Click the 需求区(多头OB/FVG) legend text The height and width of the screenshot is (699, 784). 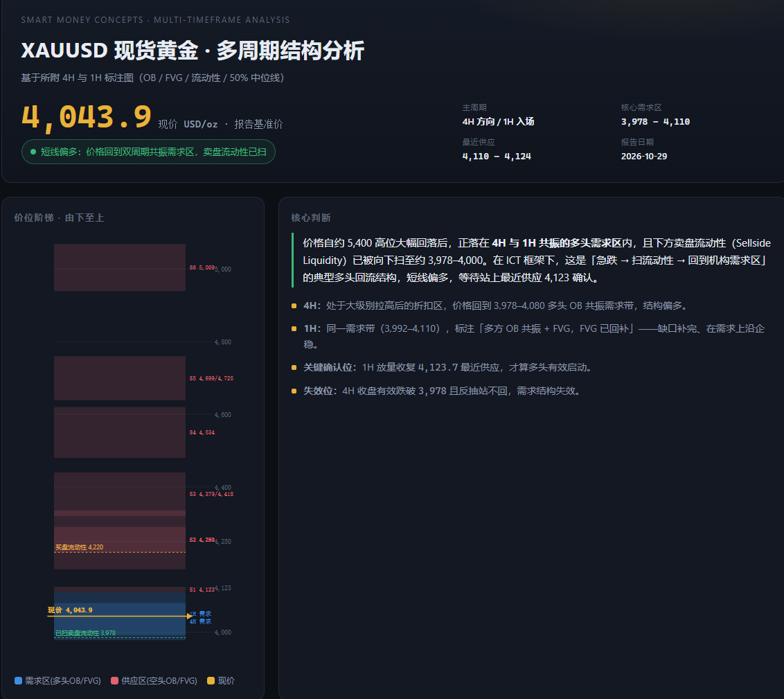(63, 680)
